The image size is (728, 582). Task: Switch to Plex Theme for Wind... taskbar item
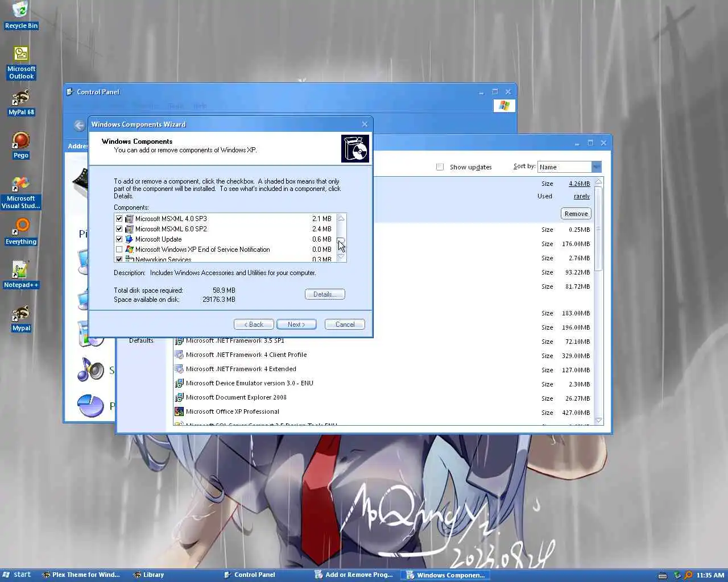(81, 575)
